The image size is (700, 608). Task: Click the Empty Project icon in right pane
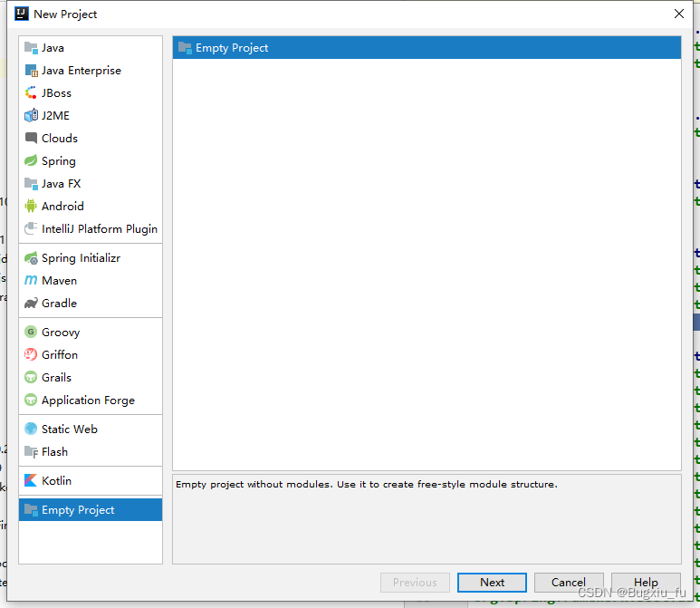tap(185, 48)
